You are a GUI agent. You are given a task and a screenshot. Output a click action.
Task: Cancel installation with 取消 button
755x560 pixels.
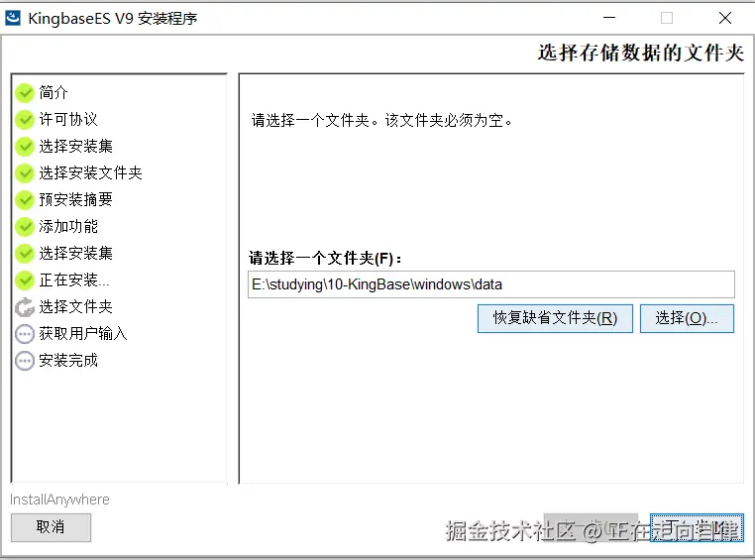pos(51,527)
